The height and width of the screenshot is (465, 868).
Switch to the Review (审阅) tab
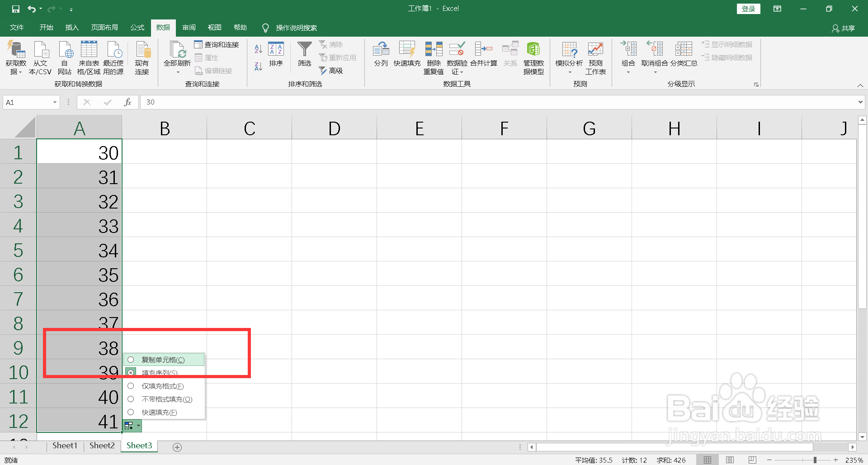click(x=189, y=28)
